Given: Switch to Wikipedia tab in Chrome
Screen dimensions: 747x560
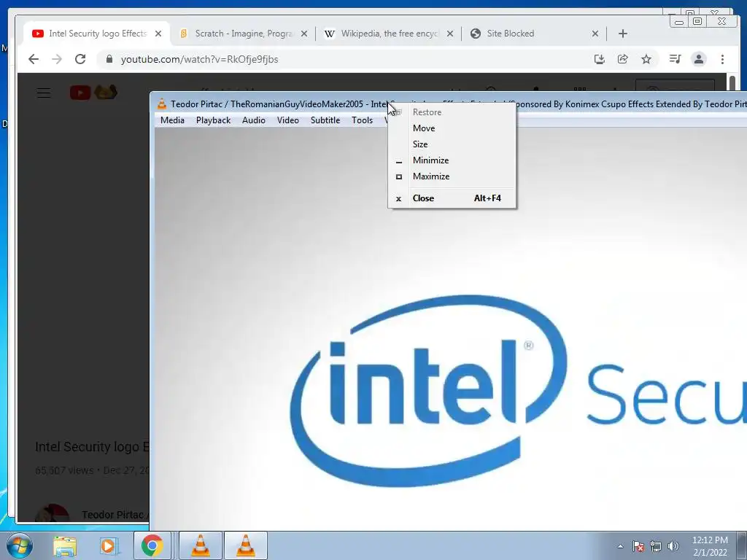Looking at the screenshot, I should pos(388,34).
